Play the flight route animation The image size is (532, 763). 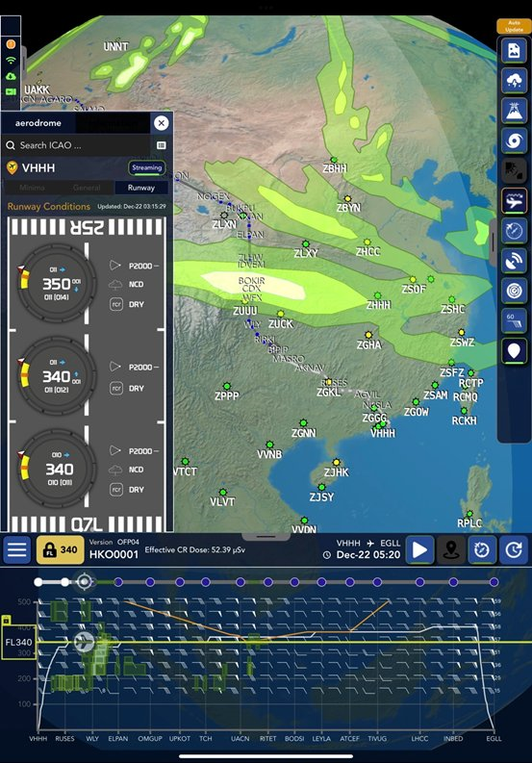point(419,549)
